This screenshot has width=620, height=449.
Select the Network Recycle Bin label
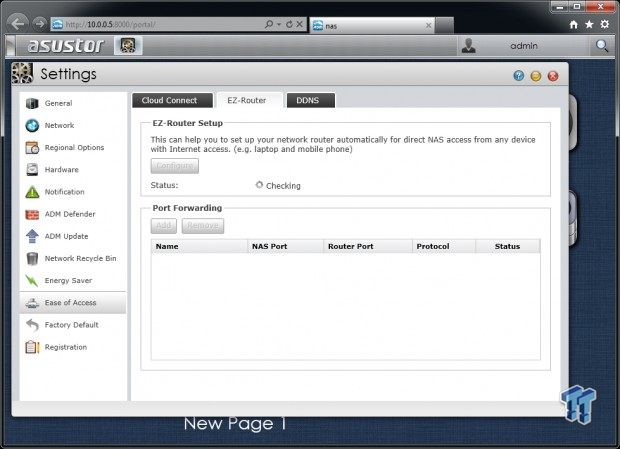click(81, 258)
